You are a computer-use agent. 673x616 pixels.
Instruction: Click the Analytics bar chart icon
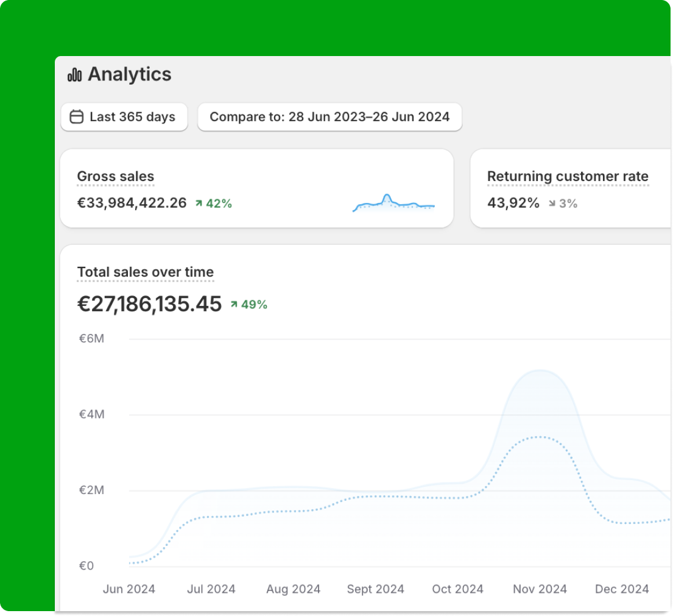tap(75, 75)
